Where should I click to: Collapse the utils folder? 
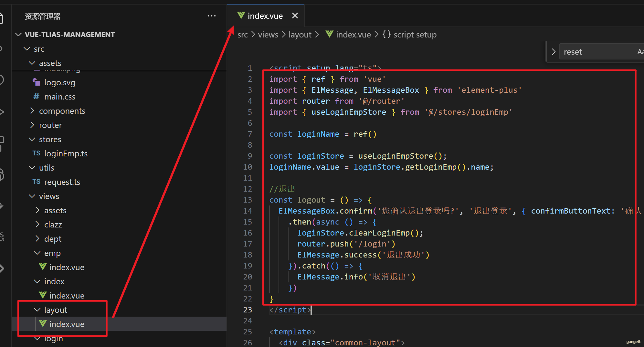(x=32, y=168)
